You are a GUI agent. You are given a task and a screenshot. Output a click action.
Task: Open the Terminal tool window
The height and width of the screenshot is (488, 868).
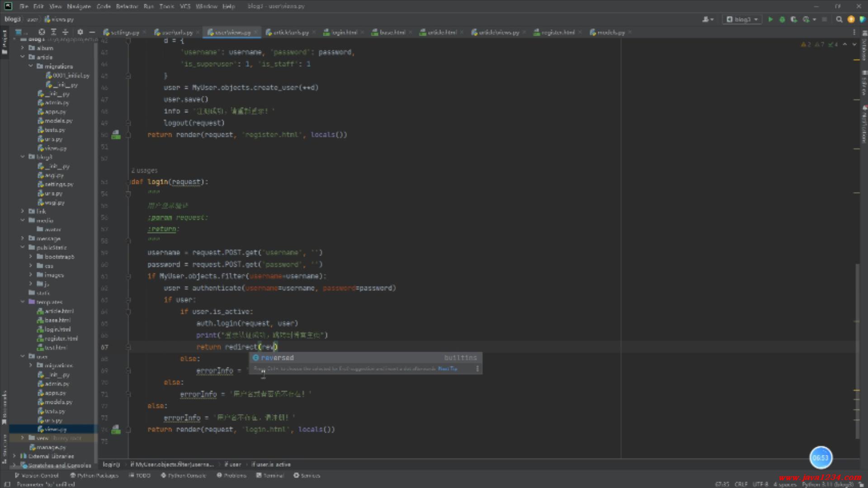coord(270,475)
